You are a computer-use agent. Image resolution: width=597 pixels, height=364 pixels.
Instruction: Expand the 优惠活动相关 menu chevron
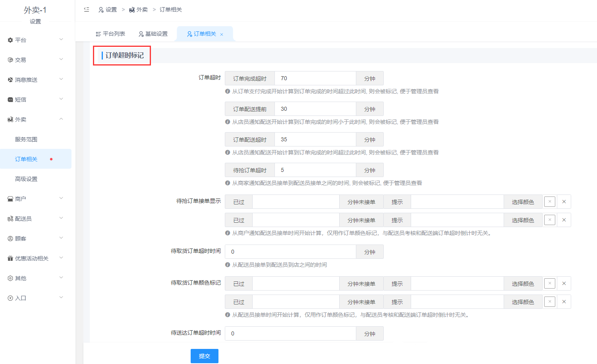click(x=61, y=258)
